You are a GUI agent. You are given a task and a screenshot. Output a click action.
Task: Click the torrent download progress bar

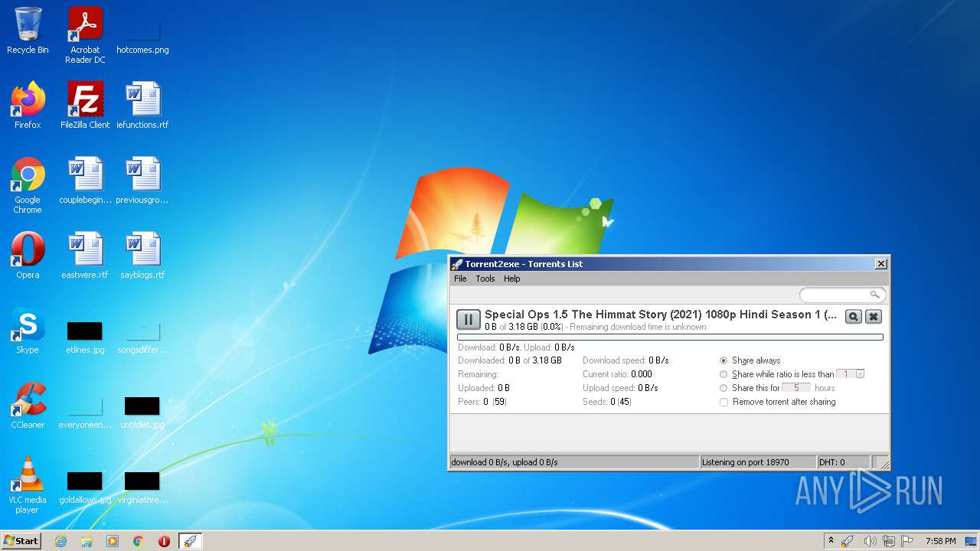(x=670, y=337)
